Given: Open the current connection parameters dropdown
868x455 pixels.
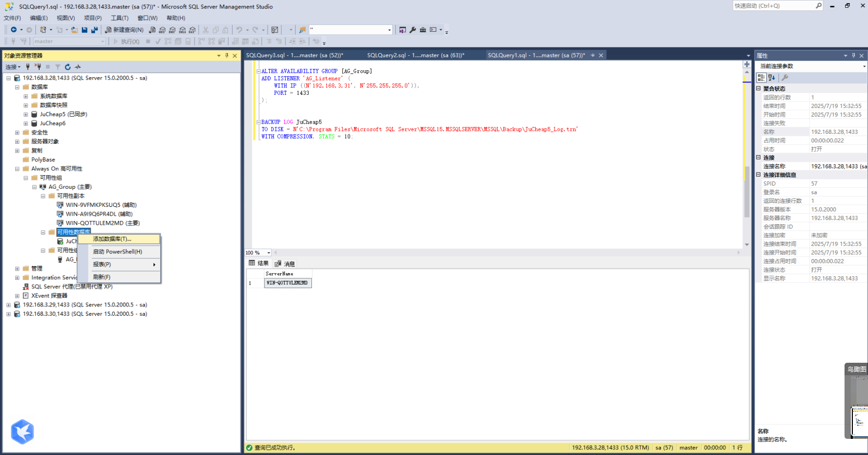Looking at the screenshot, I should [864, 66].
